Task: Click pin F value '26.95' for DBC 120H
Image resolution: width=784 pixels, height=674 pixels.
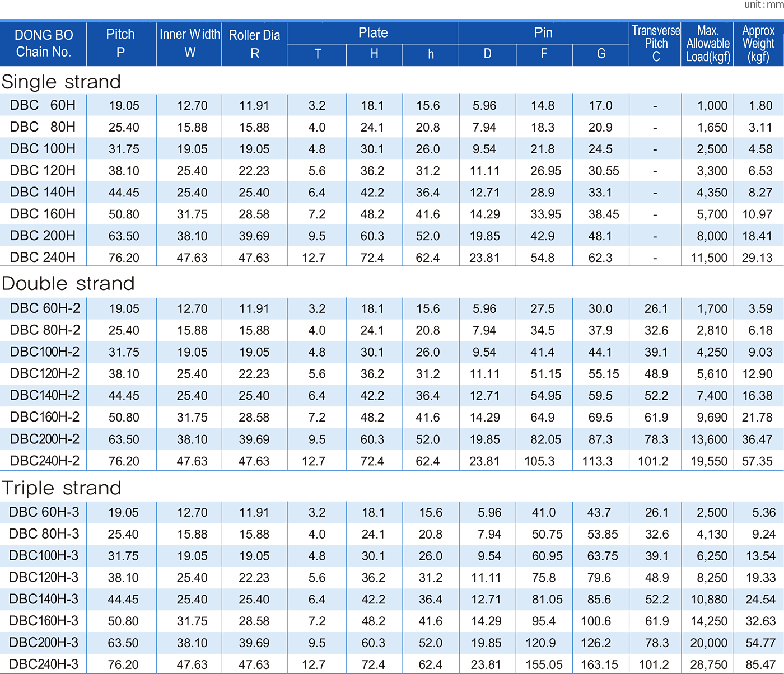Action: pyautogui.click(x=546, y=171)
